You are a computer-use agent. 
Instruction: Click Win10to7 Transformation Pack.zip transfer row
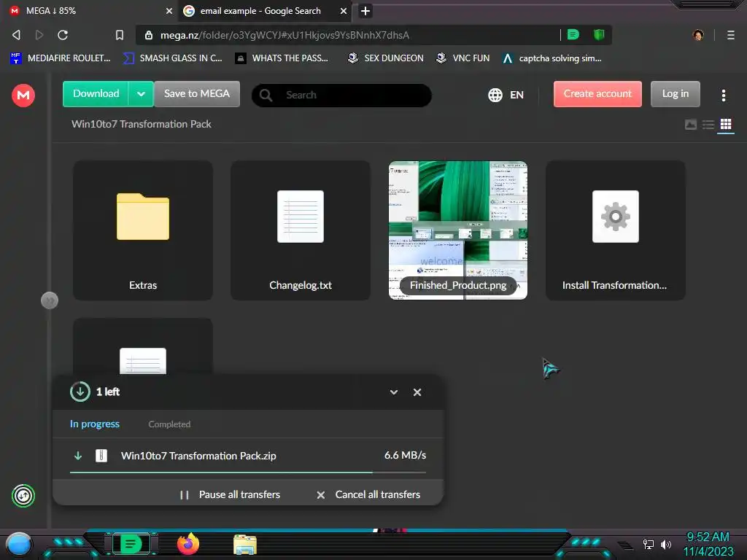(x=248, y=456)
